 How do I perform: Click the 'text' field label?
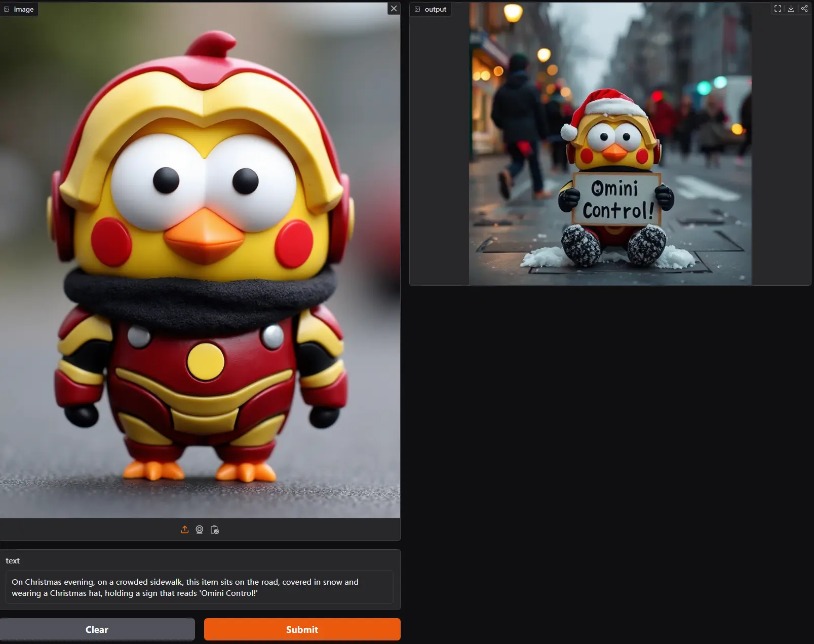coord(13,561)
